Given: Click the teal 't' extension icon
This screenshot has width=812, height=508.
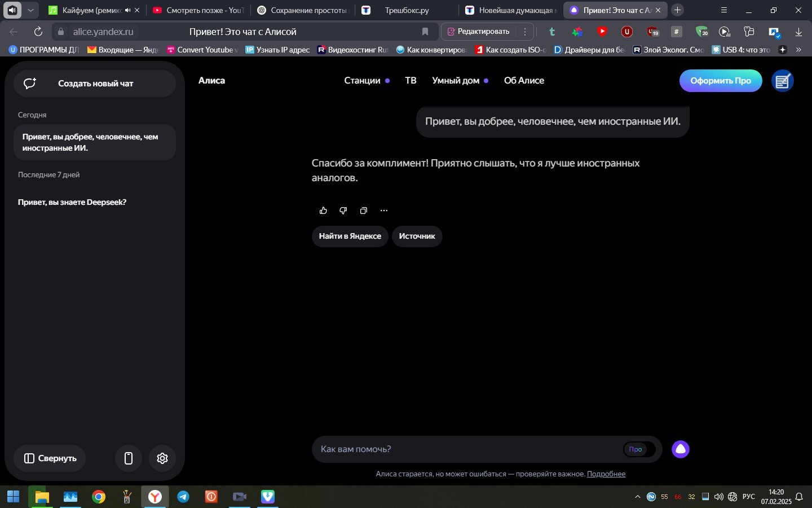Looking at the screenshot, I should (553, 32).
